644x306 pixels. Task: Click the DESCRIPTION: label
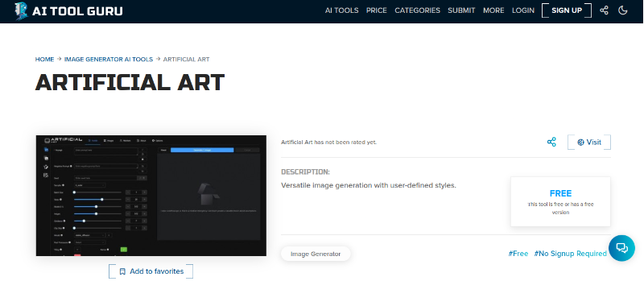click(x=305, y=172)
